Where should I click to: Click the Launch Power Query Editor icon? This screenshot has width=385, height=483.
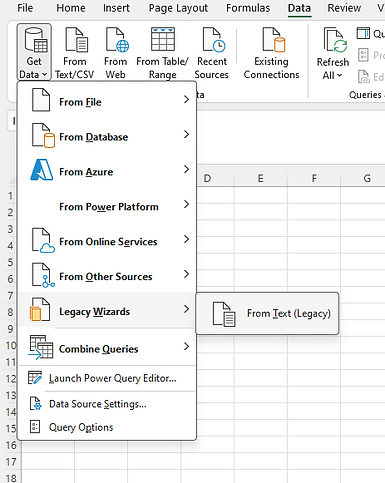pyautogui.click(x=35, y=378)
